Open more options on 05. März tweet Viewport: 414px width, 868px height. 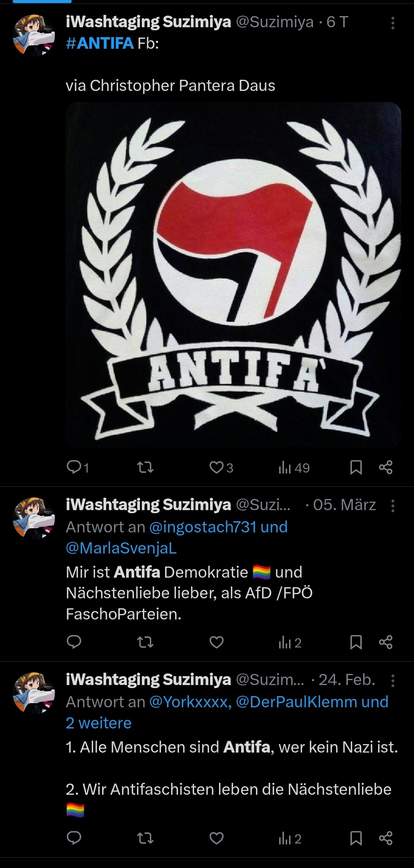[x=393, y=506]
